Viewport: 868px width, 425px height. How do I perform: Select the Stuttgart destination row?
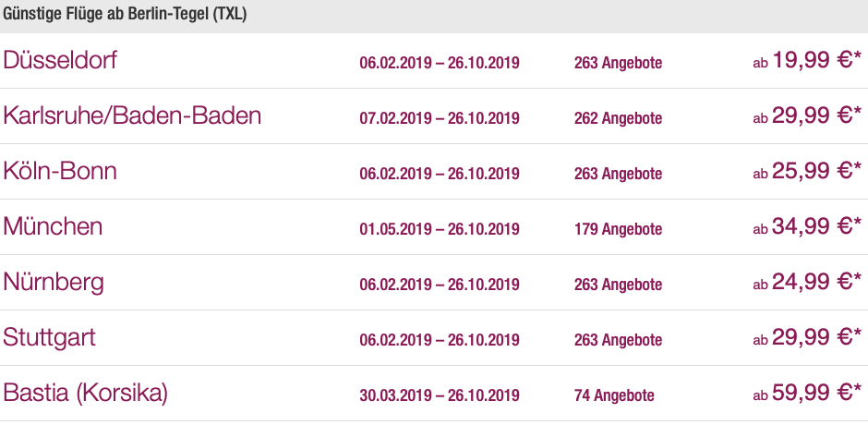[x=434, y=338]
